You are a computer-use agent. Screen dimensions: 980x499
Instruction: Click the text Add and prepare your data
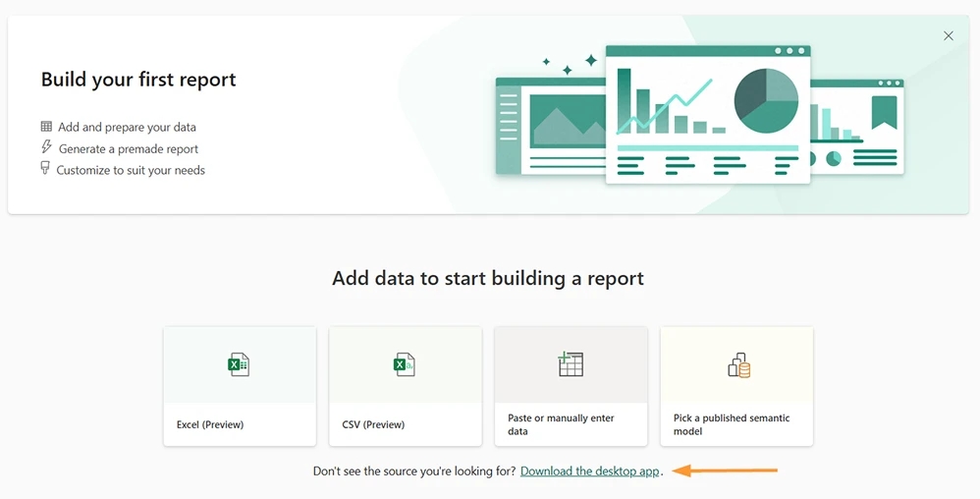(x=127, y=127)
